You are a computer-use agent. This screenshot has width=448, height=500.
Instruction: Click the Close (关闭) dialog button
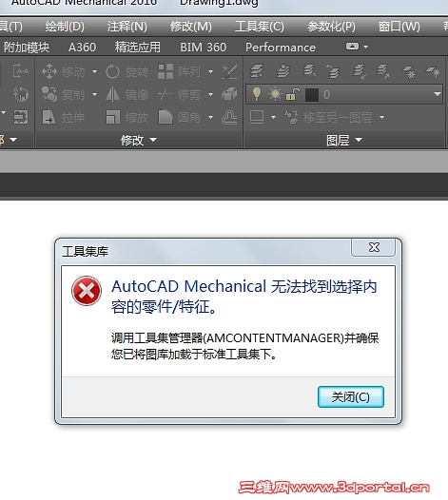[x=351, y=396]
